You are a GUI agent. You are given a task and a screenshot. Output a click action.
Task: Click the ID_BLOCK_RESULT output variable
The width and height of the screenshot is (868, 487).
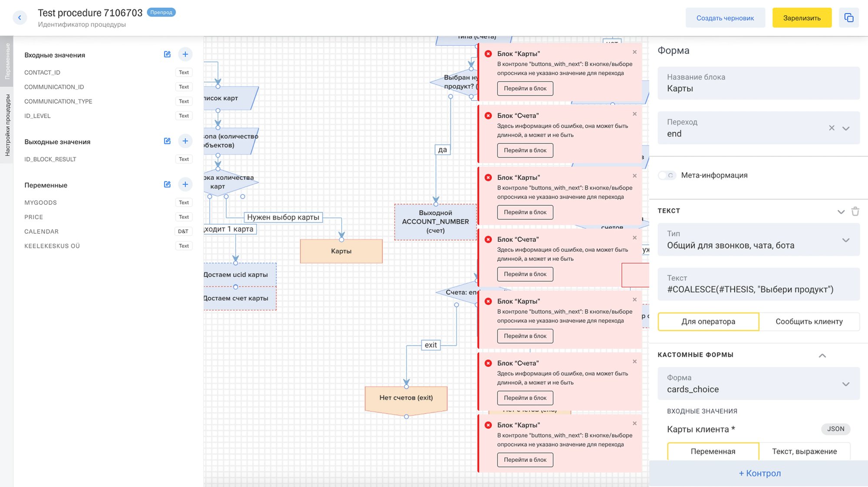pos(50,159)
